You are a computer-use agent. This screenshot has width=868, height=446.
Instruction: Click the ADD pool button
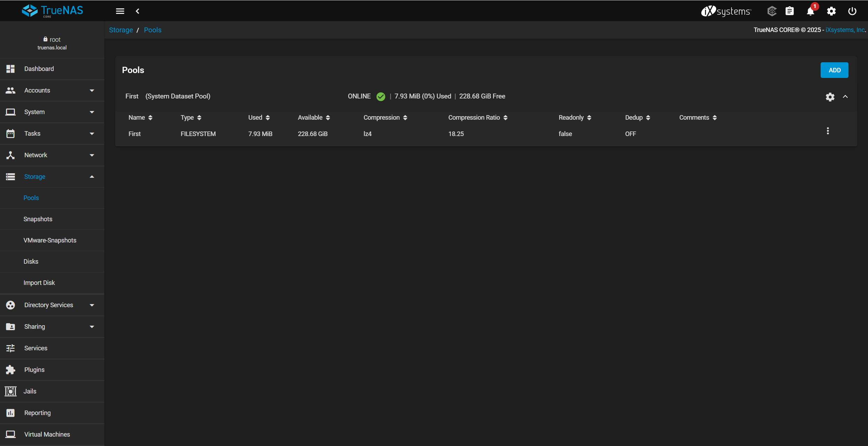pos(834,70)
